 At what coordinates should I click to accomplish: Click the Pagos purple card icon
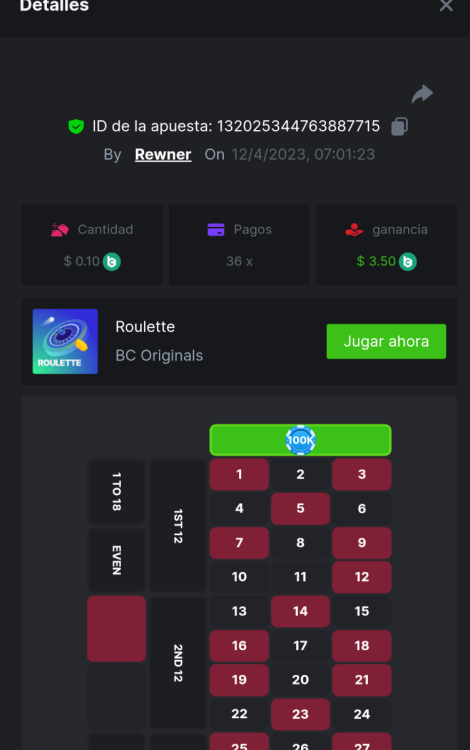point(216,230)
